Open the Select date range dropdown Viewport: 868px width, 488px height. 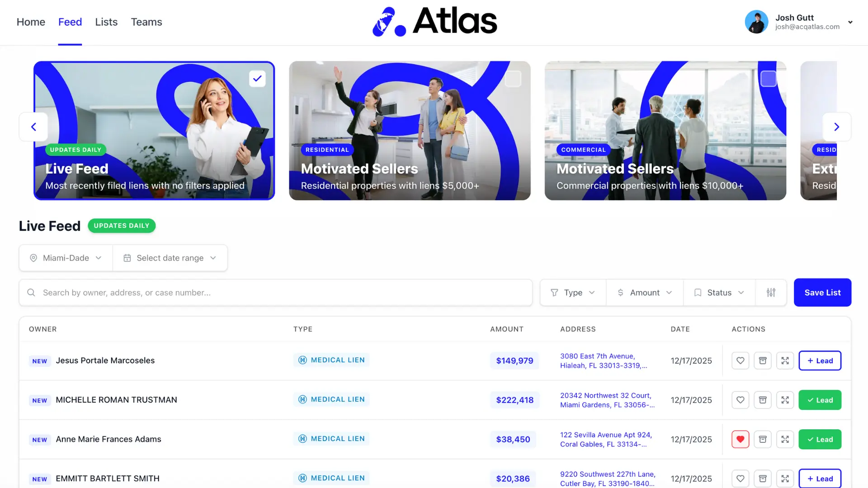170,258
